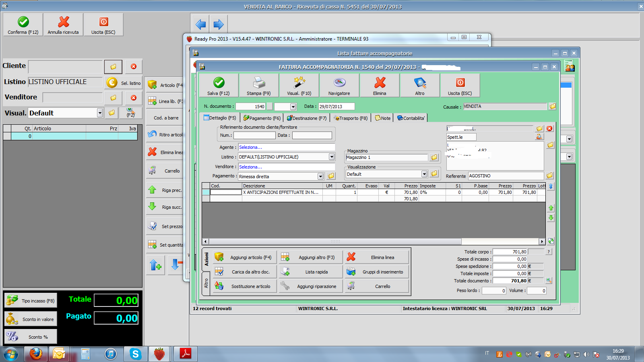Switch to the vertical Altro tab
644x362 pixels.
coord(206,284)
